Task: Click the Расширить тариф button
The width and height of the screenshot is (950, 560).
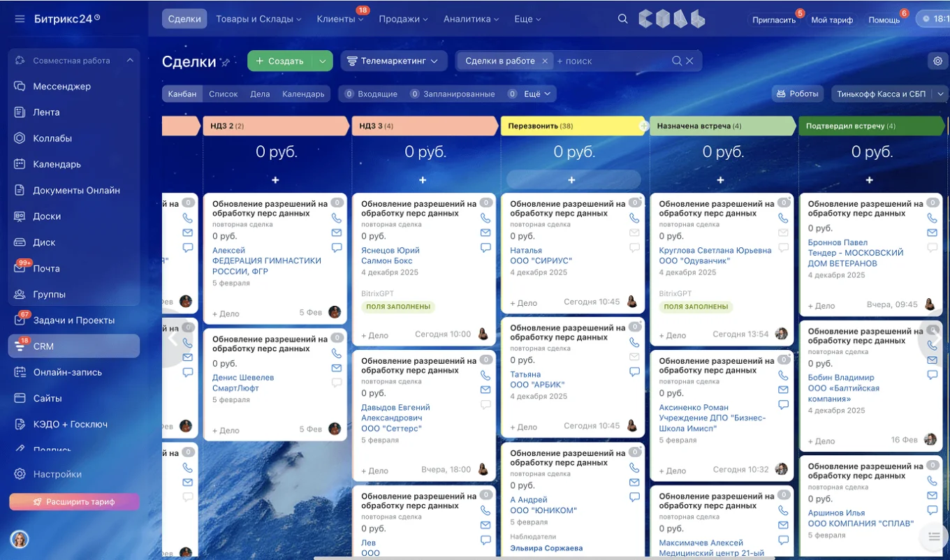Action: tap(74, 501)
